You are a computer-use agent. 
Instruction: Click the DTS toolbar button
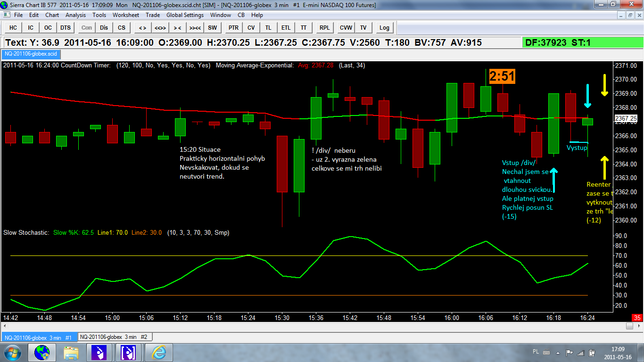click(66, 27)
